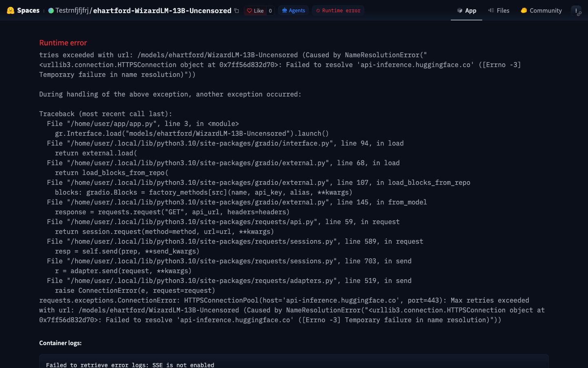Click the sessions.py line 703 traceback entry

pyautogui.click(x=229, y=261)
